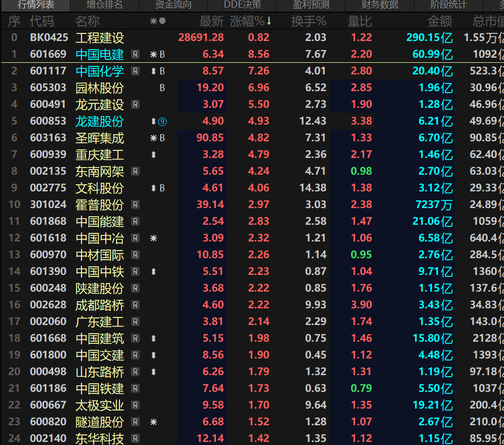Click 涨幅 value 8.56 for 中国电建

pos(259,54)
